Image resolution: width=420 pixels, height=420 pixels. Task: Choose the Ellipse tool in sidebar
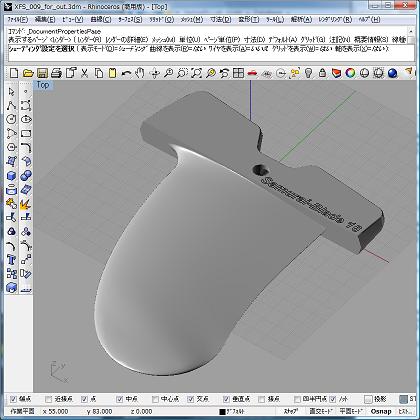(x=26, y=119)
